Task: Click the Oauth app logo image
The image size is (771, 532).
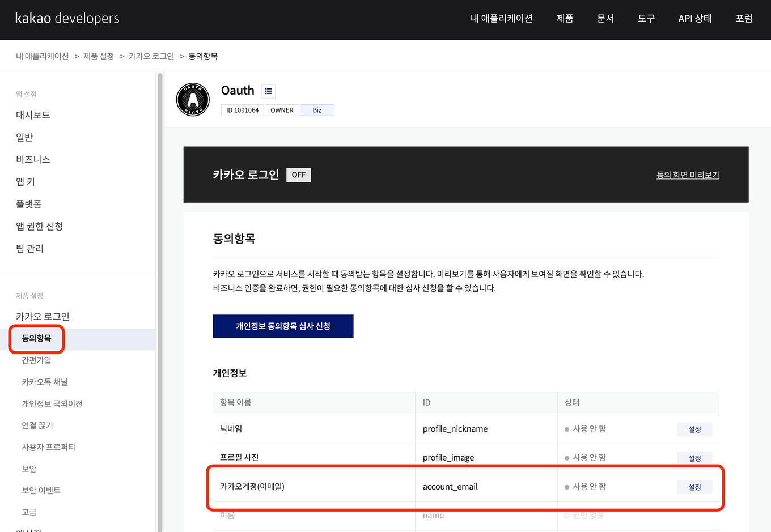Action: pos(193,99)
